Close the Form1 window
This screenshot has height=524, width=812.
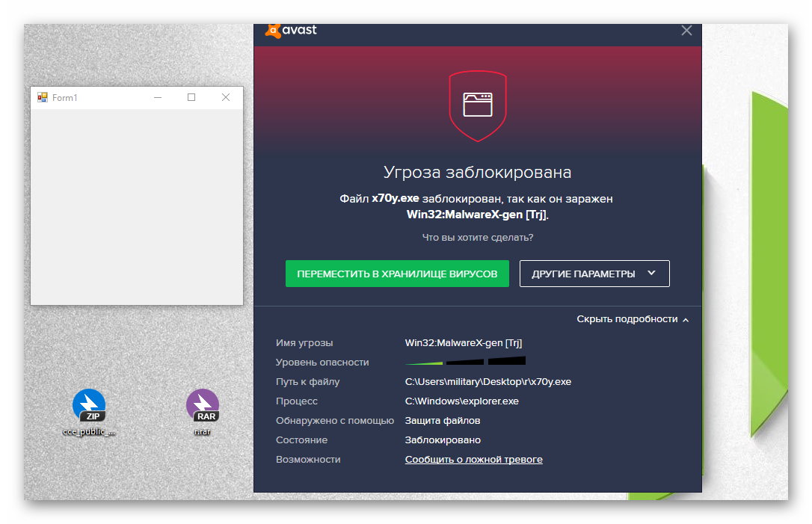click(226, 97)
